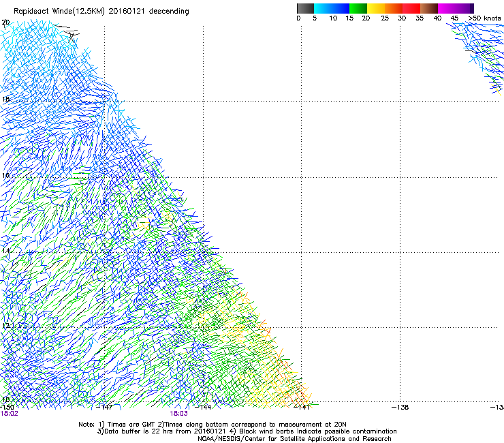
Task: Click the dark purple 45-50 knots legend swatch
Action: click(464, 8)
